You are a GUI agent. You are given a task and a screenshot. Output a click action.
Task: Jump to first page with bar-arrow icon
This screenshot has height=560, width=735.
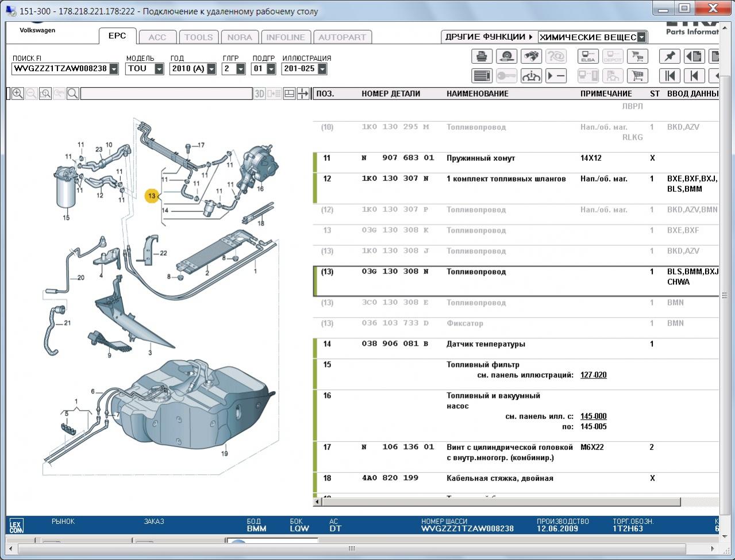point(669,76)
